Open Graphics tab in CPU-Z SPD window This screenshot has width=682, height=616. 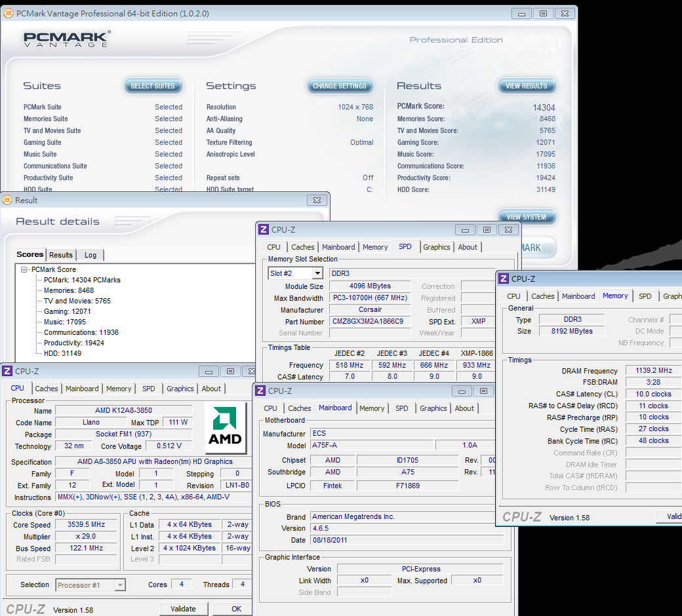(436, 247)
